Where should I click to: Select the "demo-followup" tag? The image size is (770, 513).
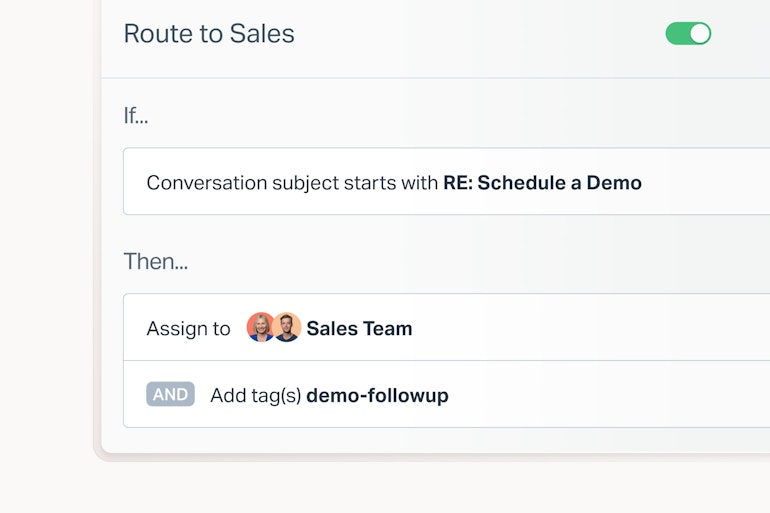click(377, 395)
